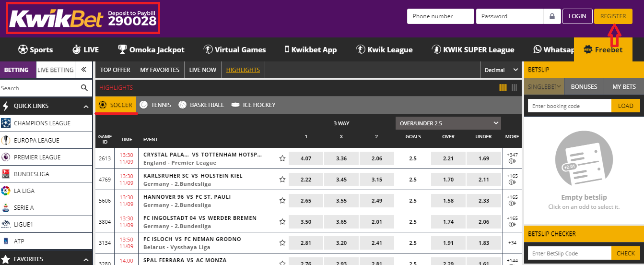The width and height of the screenshot is (644, 265).
Task: Switch to Top Offer tab
Action: coord(115,70)
